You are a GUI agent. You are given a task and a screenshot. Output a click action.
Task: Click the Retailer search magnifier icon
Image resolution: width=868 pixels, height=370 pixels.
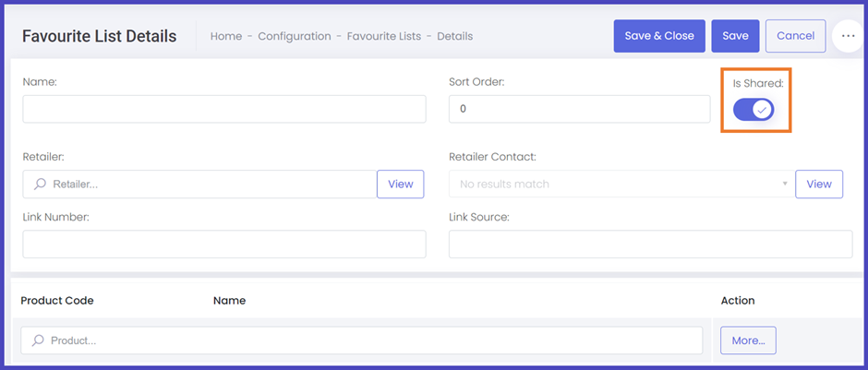click(x=40, y=185)
